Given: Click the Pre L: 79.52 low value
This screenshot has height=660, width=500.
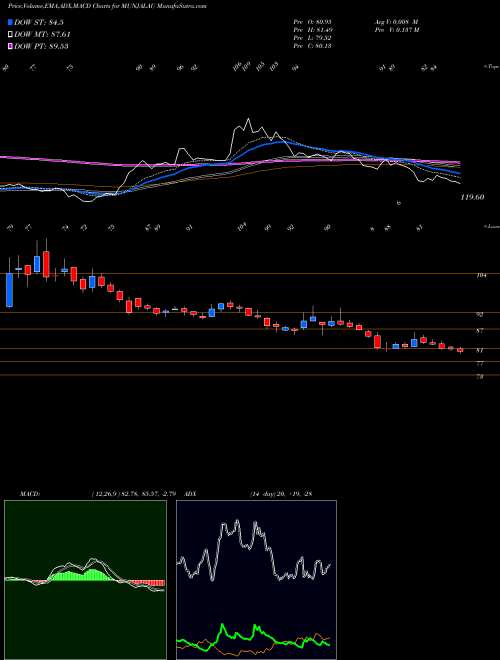Looking at the screenshot, I should 312,38.
